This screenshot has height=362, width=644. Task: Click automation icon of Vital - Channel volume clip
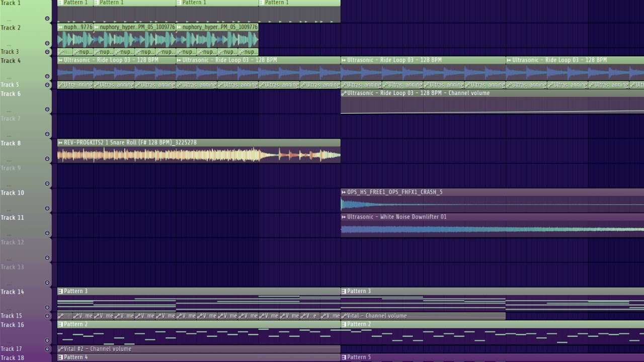[x=344, y=316]
